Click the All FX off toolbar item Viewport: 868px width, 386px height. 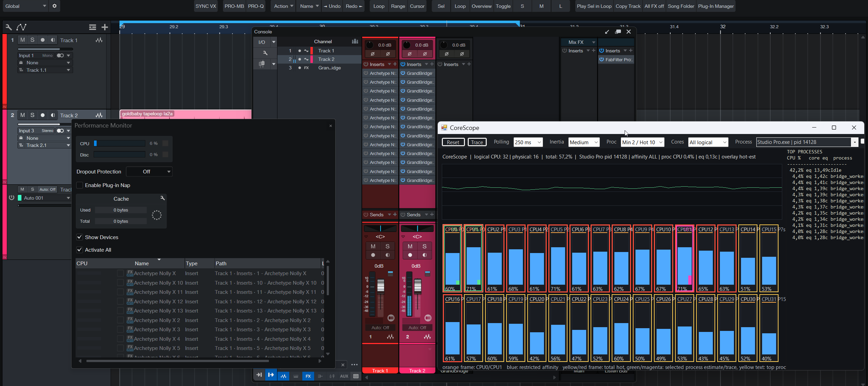tap(654, 6)
